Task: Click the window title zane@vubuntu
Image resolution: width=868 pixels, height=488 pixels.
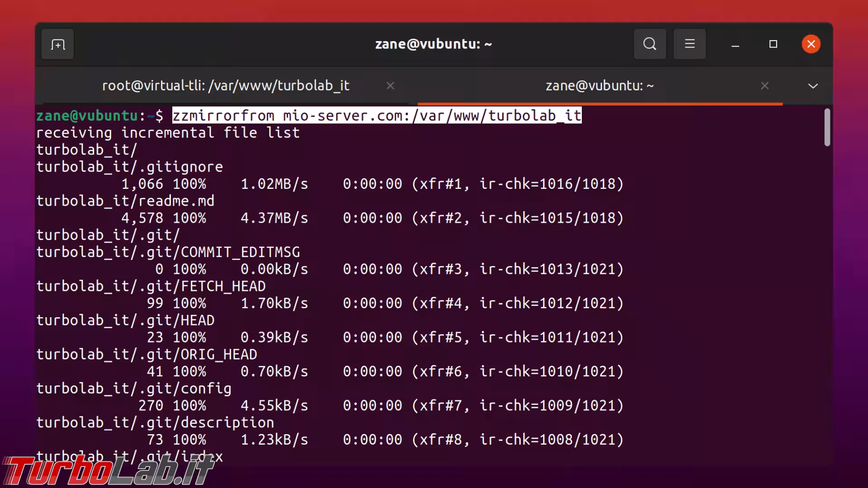Action: [x=433, y=44]
